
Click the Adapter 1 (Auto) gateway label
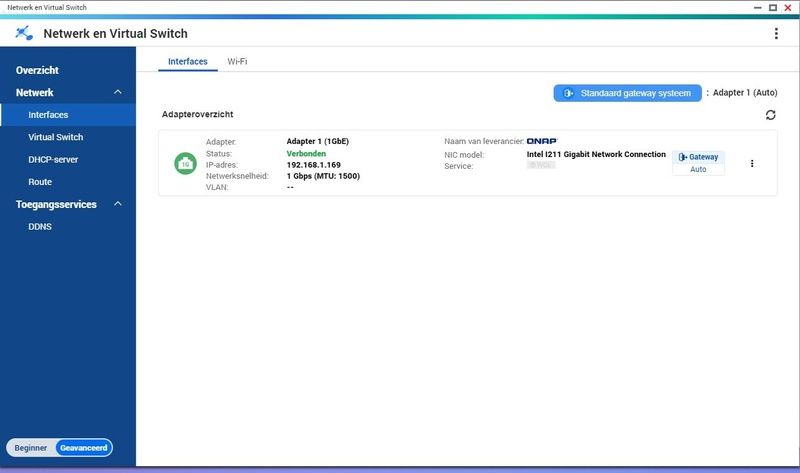point(745,93)
